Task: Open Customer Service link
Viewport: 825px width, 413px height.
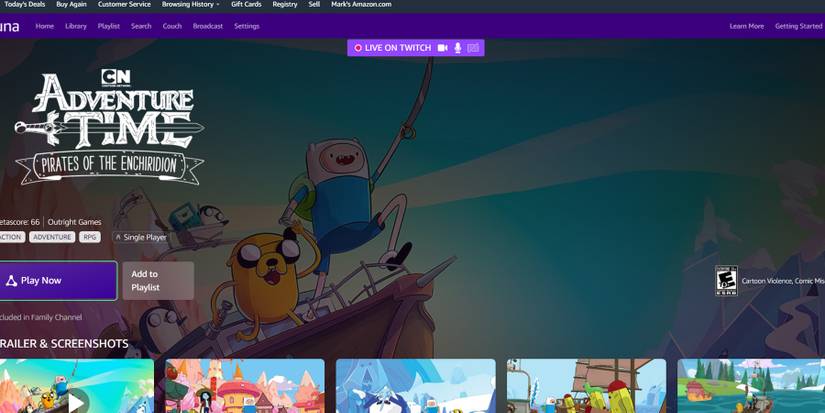Action: (124, 4)
